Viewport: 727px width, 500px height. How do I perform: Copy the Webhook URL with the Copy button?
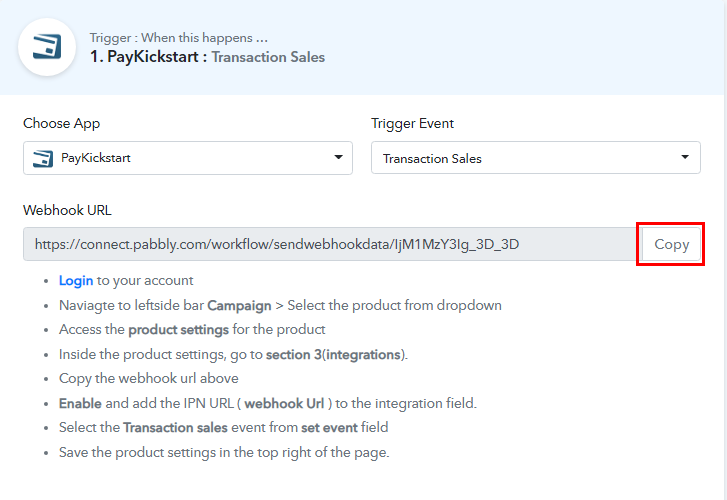point(671,244)
